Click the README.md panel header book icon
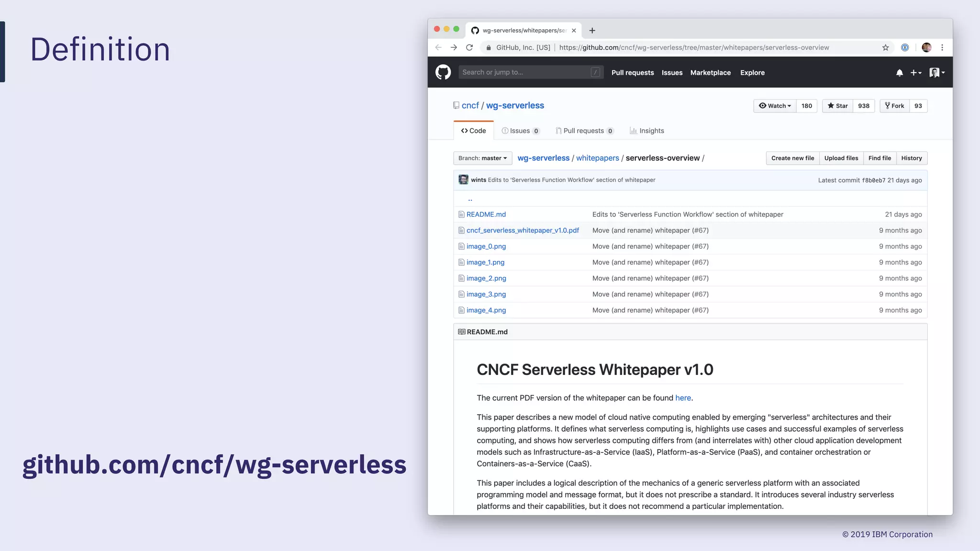The width and height of the screenshot is (980, 551). point(462,332)
